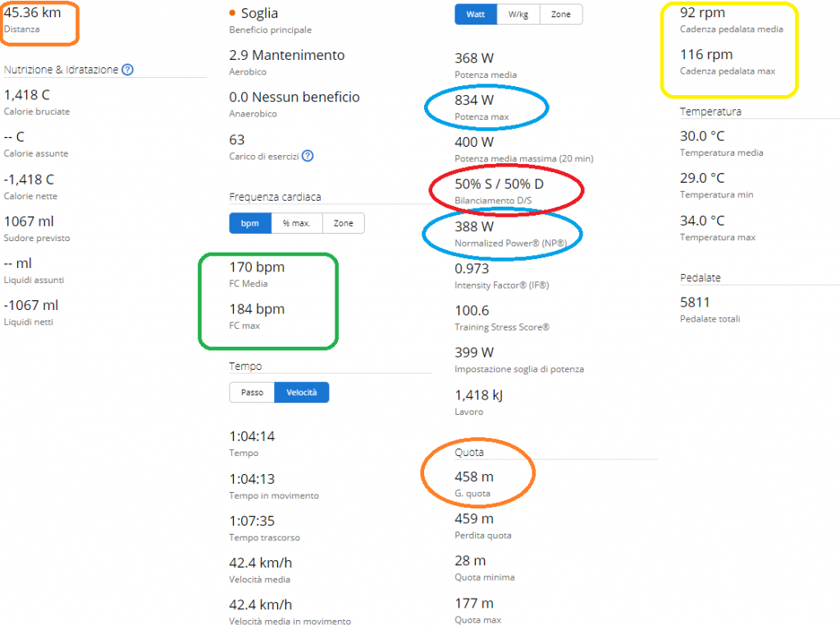Click 0.0 Nessun beneficio anaerobic value
Viewport: 840px width, 629px height.
click(294, 97)
